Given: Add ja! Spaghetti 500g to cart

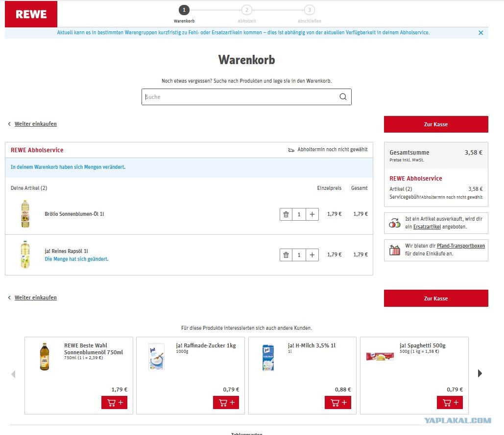Looking at the screenshot, I should pyautogui.click(x=450, y=403).
